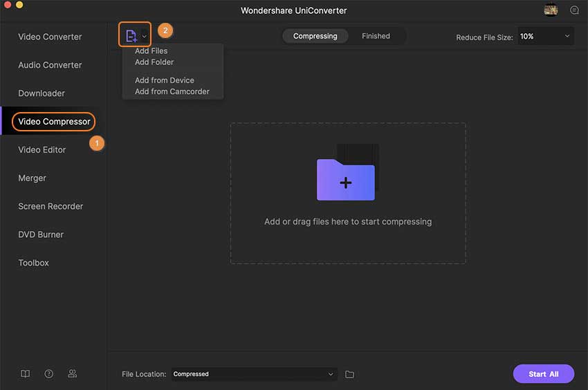The image size is (588, 390).
Task: Open the Reduce File Size dropdown
Action: [x=546, y=37]
